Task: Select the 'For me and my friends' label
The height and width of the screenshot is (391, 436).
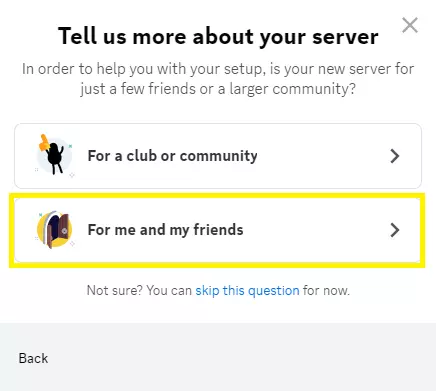Action: (165, 230)
